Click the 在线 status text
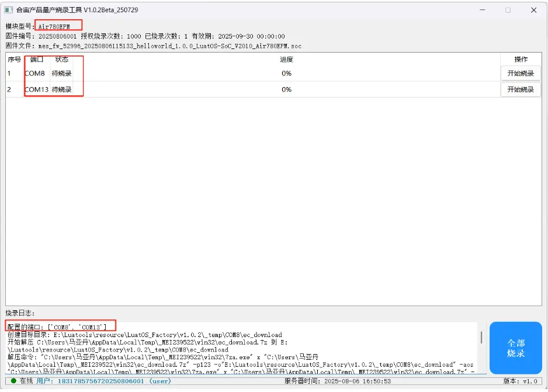The image size is (548, 392). click(26, 381)
